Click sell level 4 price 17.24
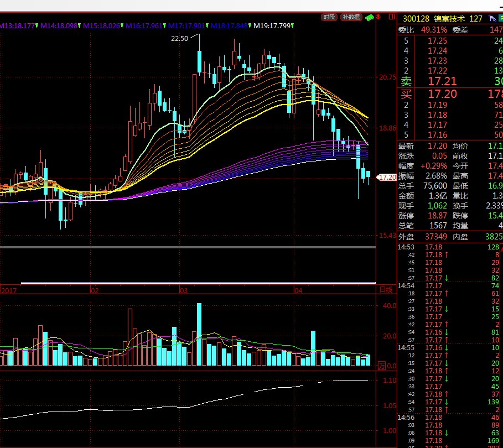This screenshot has width=503, height=448. coord(437,51)
